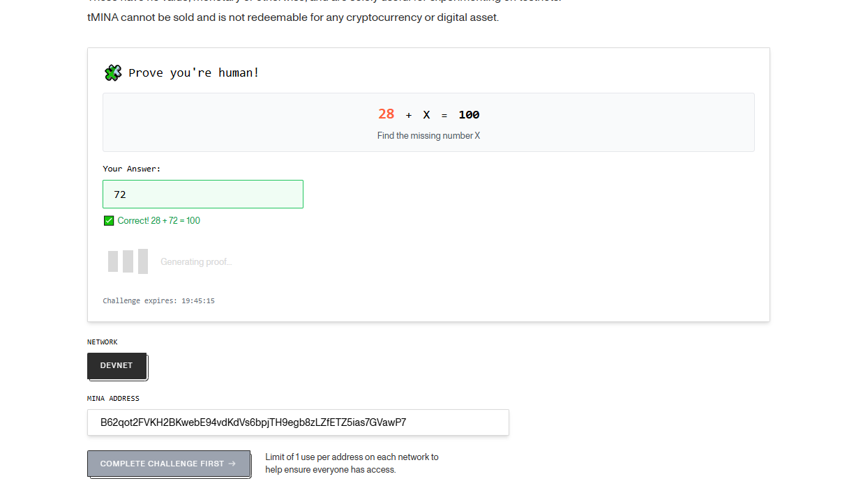This screenshot has width=856, height=504.
Task: Click the bold 100 result in the equation
Action: tap(469, 115)
